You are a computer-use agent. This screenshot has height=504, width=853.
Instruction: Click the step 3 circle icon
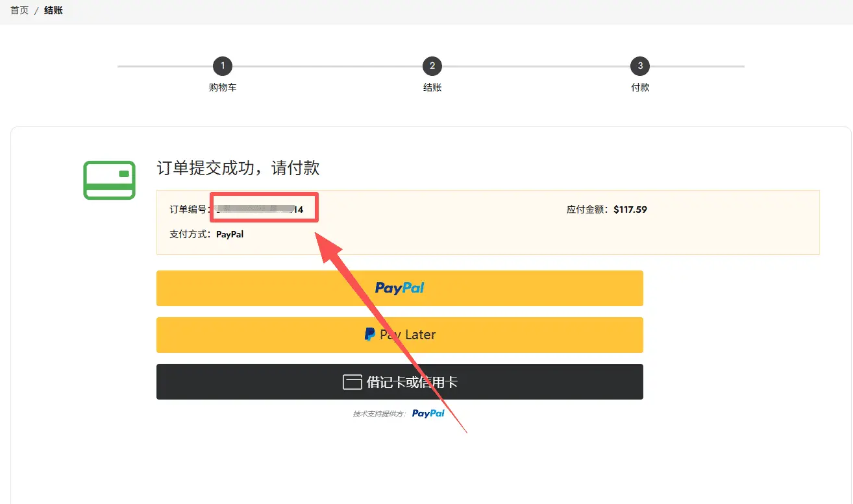click(640, 66)
